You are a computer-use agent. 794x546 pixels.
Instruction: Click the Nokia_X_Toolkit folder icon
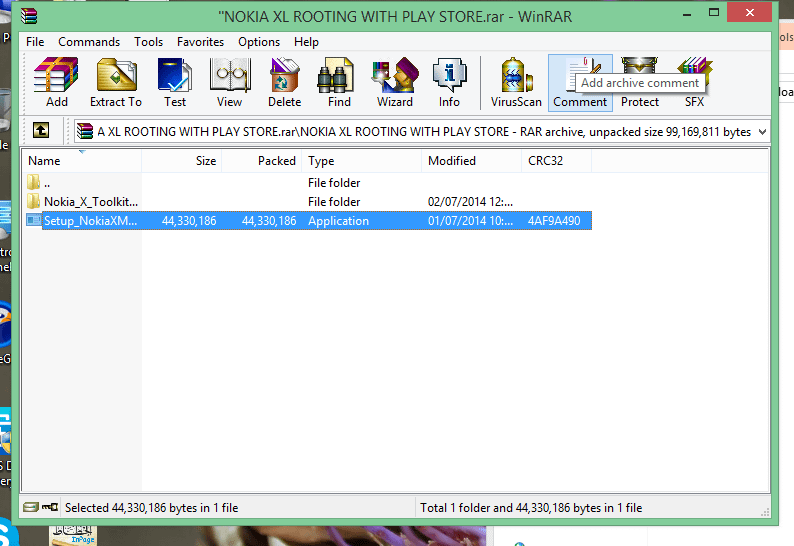click(33, 201)
